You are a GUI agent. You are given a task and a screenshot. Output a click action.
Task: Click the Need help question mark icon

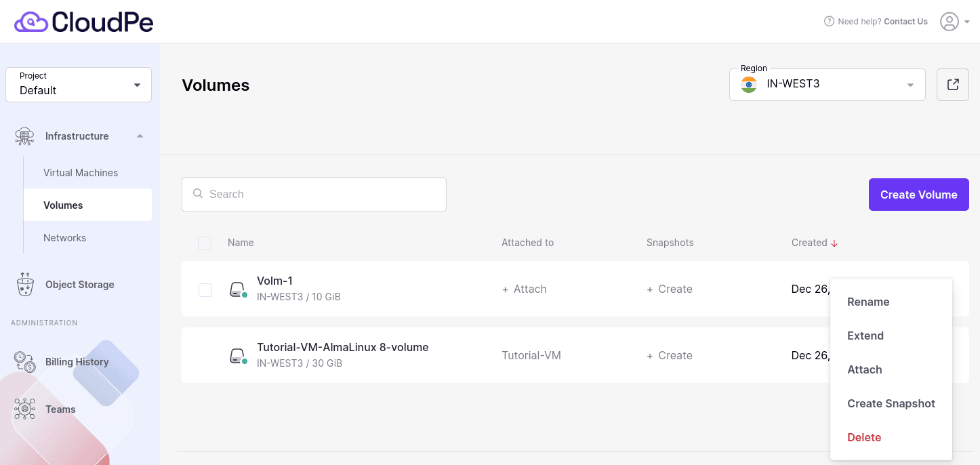coord(829,21)
